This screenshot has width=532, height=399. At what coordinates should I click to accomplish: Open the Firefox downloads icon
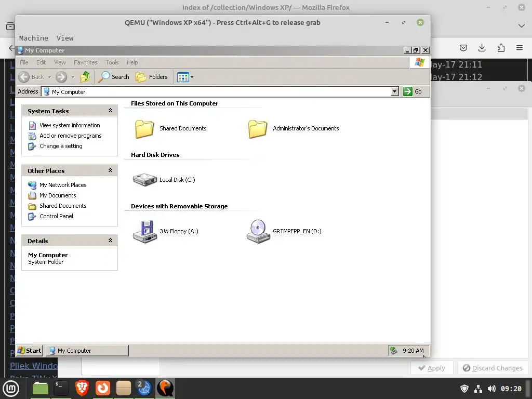[482, 48]
